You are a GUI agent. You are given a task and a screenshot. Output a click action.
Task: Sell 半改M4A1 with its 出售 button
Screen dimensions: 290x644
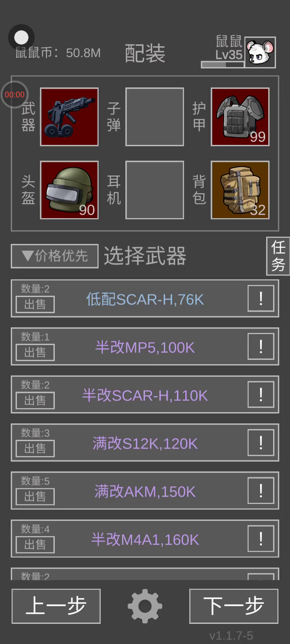35,545
